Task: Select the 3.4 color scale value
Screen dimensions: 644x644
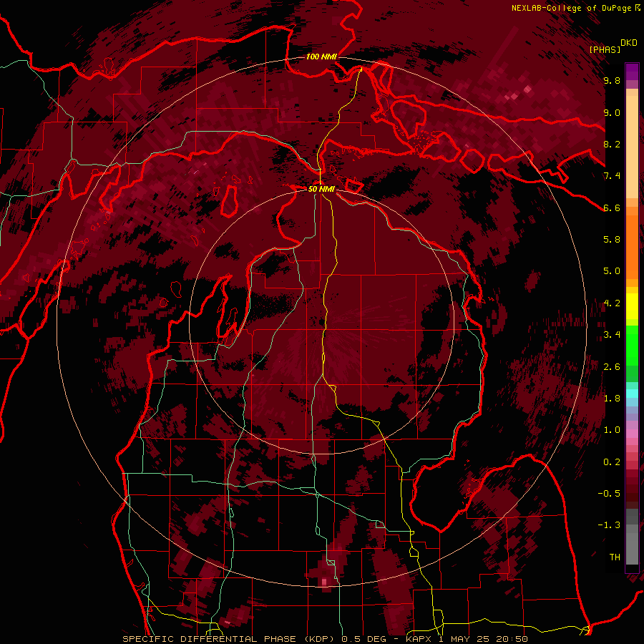Action: click(x=612, y=334)
